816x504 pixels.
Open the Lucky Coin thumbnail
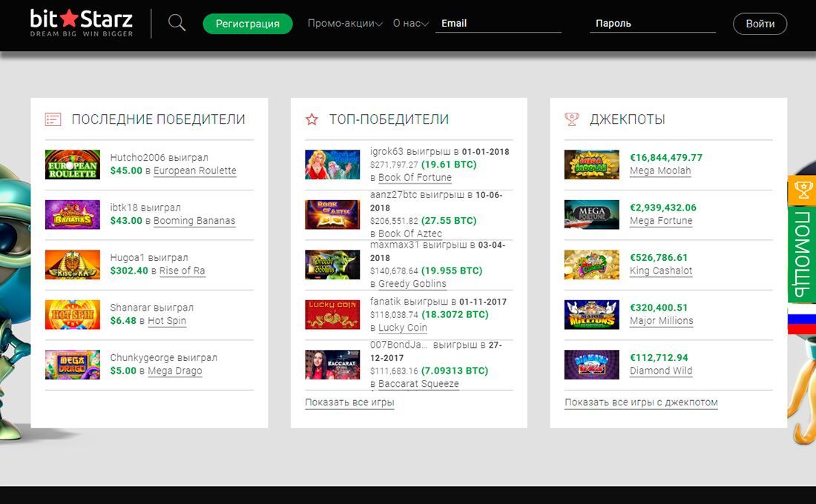[332, 314]
